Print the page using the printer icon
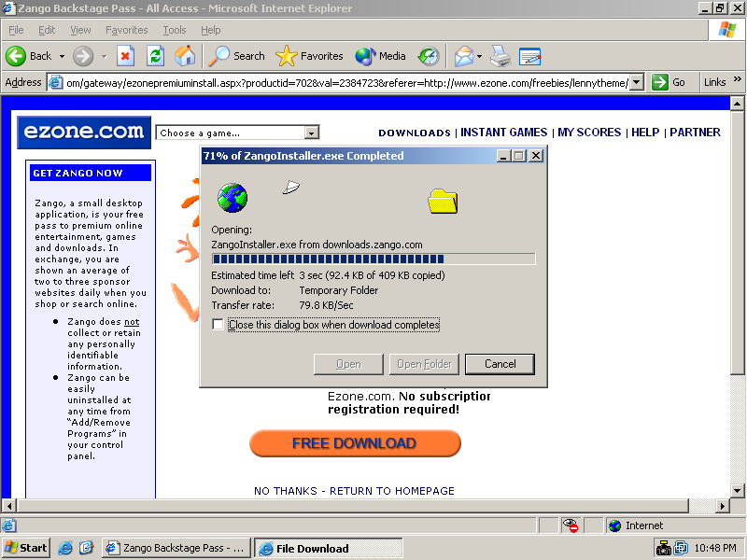This screenshot has width=747, height=560. coord(500,56)
